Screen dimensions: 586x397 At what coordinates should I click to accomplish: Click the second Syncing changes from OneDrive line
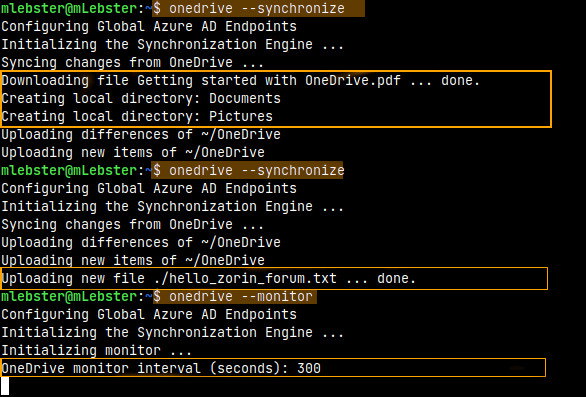[x=133, y=225]
